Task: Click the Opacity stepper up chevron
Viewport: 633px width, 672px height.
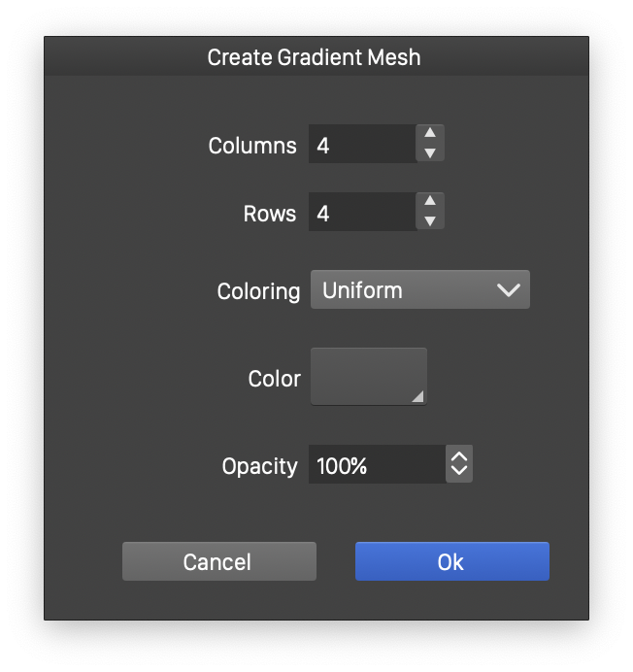Action: (x=459, y=456)
